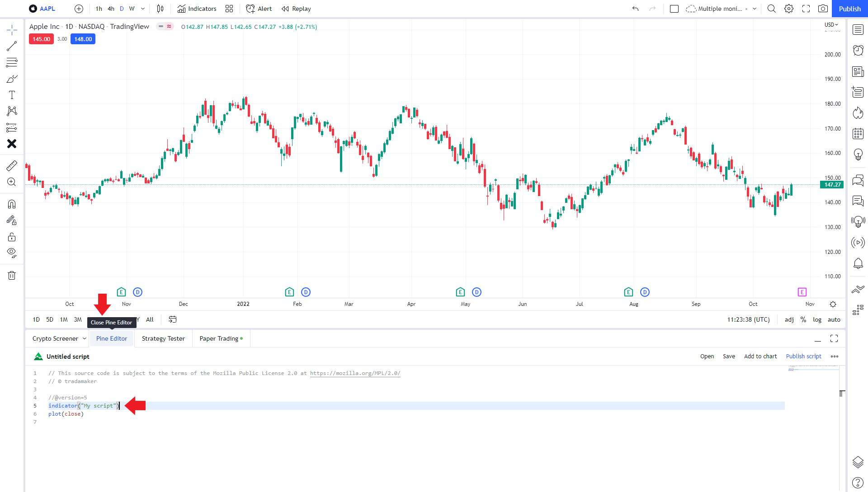This screenshot has width=868, height=492.
Task: Click the Publish script link
Action: (803, 356)
